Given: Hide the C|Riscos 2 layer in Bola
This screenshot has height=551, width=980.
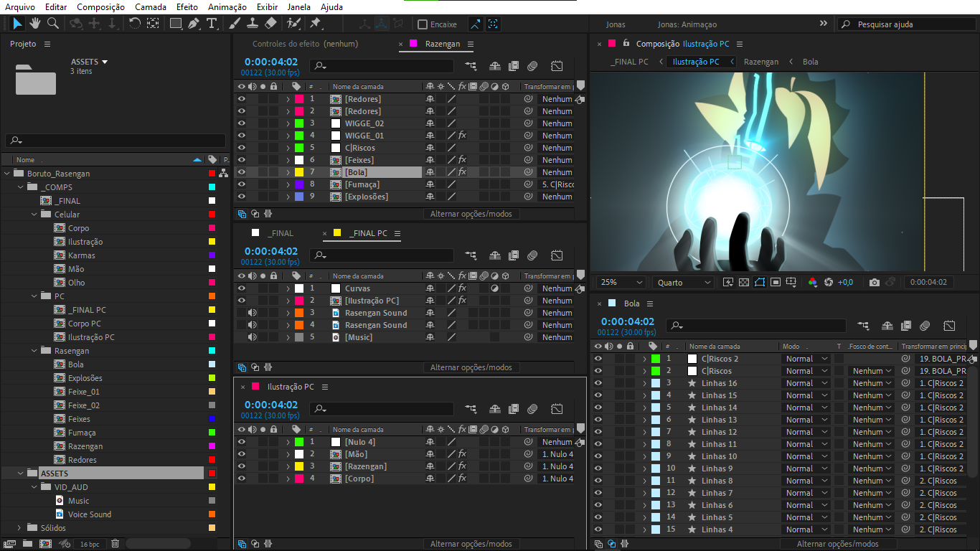Looking at the screenshot, I should click(598, 359).
